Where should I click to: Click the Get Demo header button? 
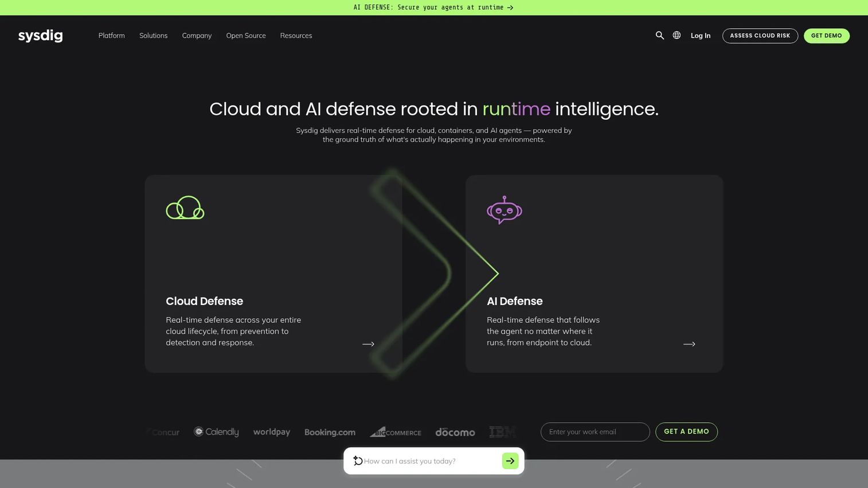click(827, 36)
